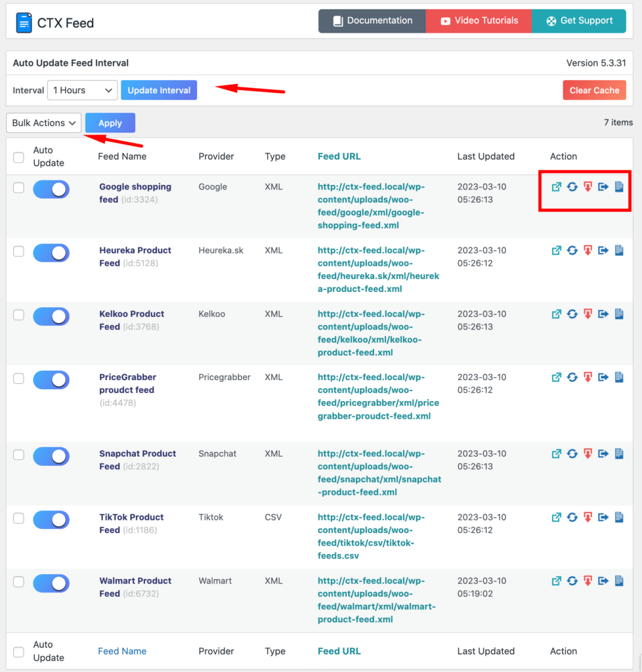Open Walmart Product Feed log icon
Image resolution: width=642 pixels, height=672 pixels.
pos(619,580)
